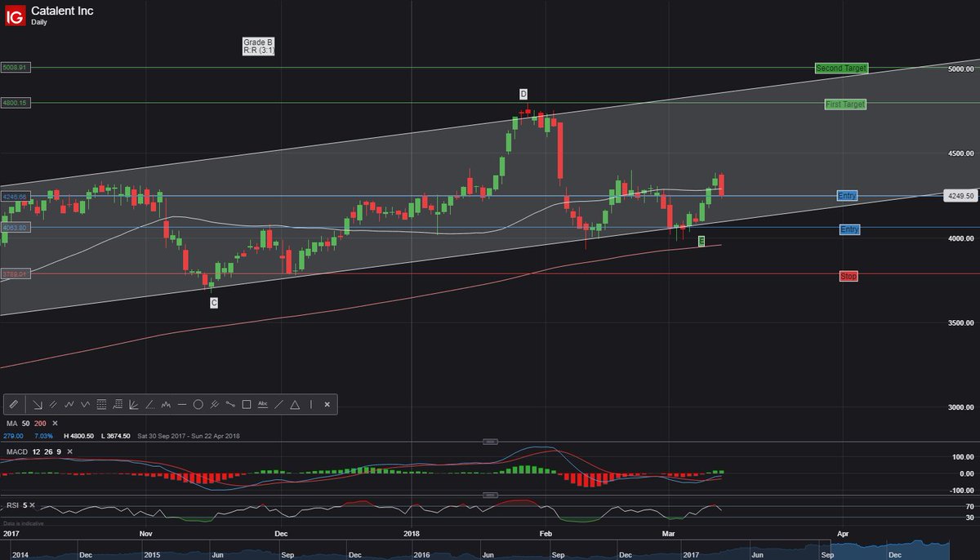
Task: Select the two-node connector line tool
Action: [230, 404]
